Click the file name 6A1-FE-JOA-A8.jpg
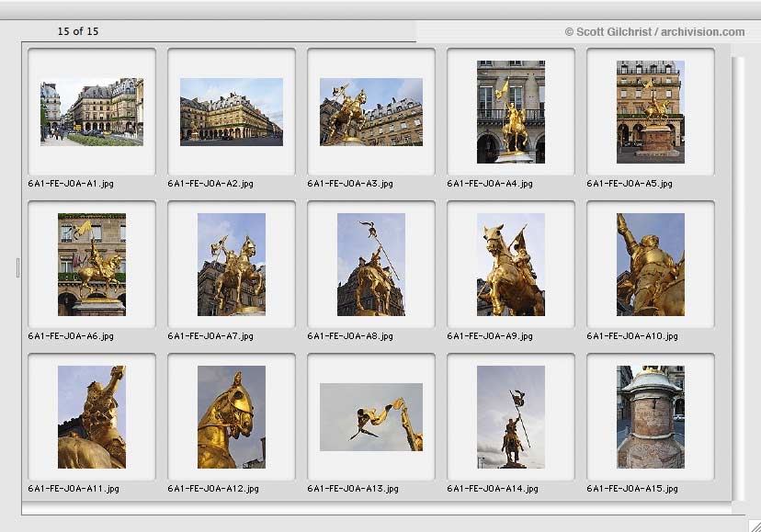 point(350,336)
